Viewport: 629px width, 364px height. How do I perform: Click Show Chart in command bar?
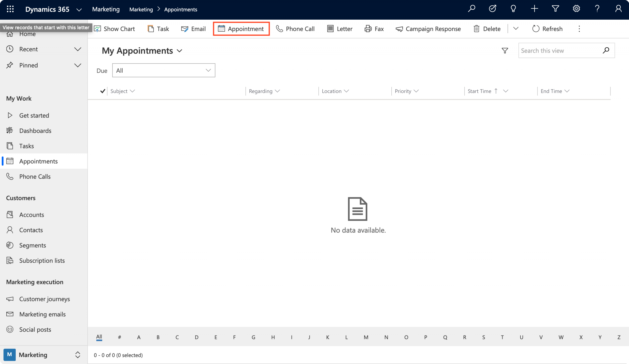point(114,29)
